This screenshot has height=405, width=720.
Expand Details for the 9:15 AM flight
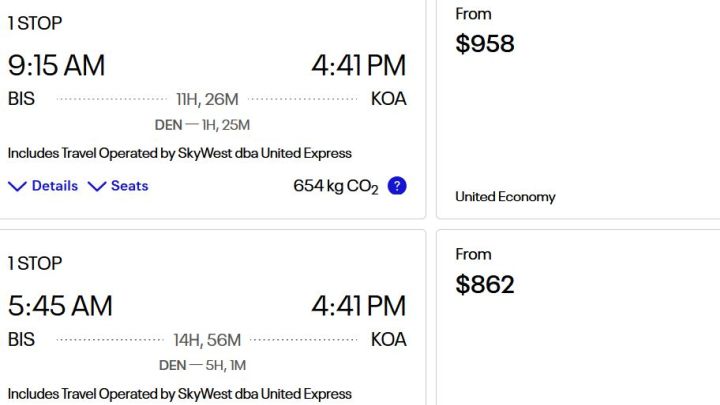tap(43, 186)
